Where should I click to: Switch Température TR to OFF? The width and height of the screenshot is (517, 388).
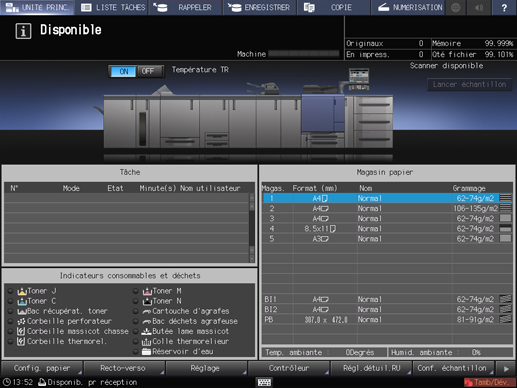click(x=149, y=71)
